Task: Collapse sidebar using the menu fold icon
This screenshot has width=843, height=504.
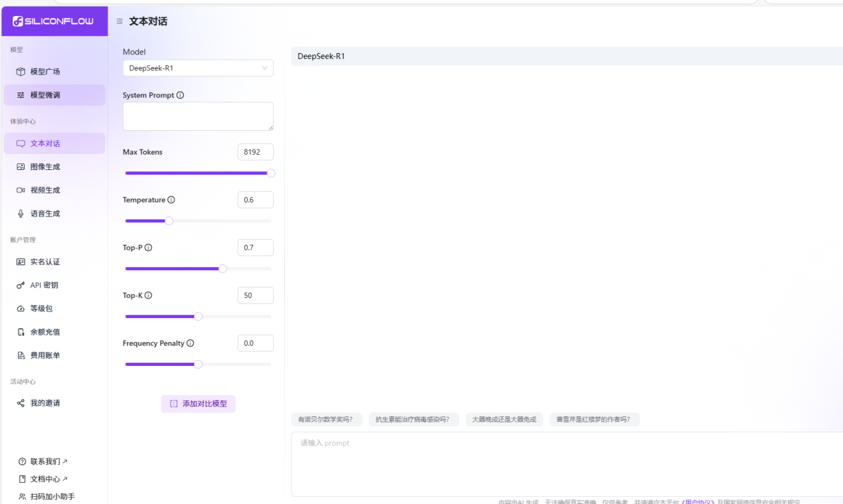Action: (120, 21)
